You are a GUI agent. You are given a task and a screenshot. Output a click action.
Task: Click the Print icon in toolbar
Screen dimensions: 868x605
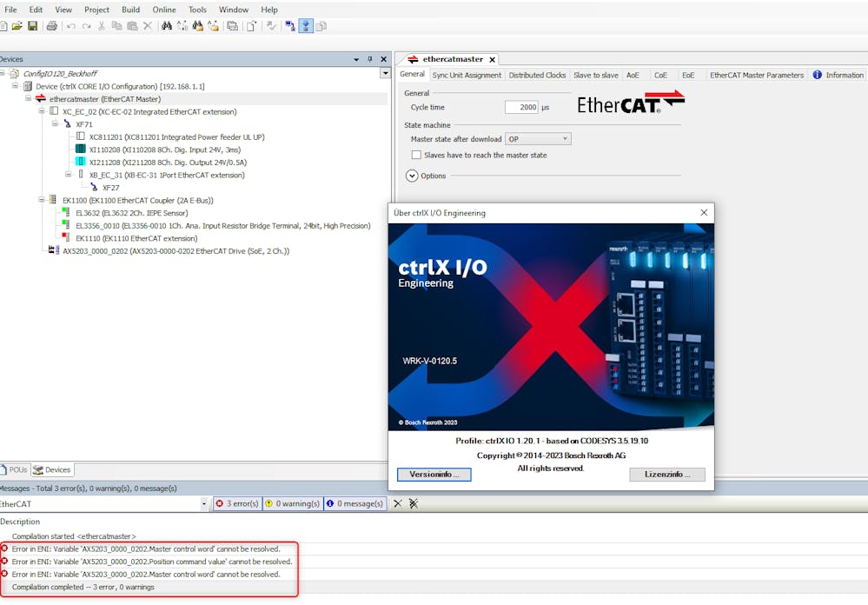click(52, 26)
